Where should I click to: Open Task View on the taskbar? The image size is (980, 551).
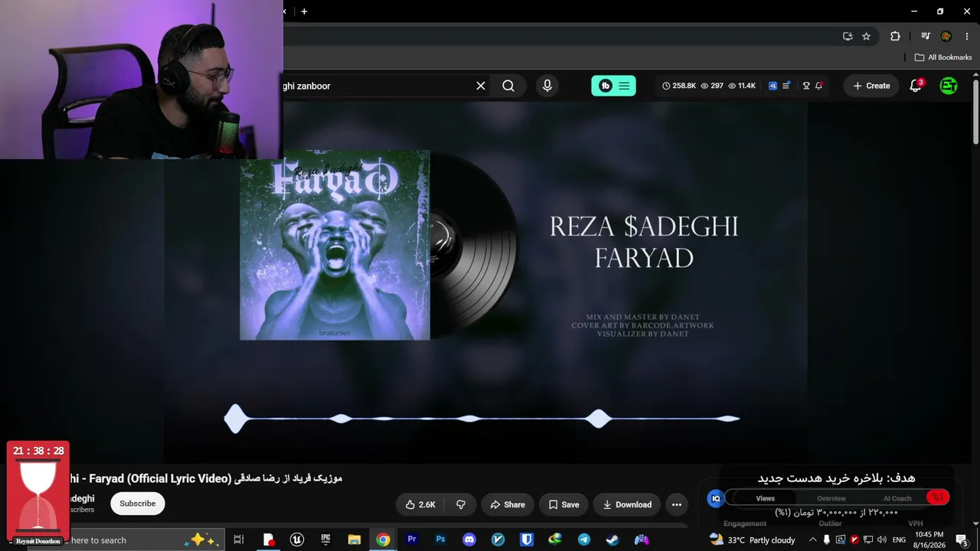point(239,540)
